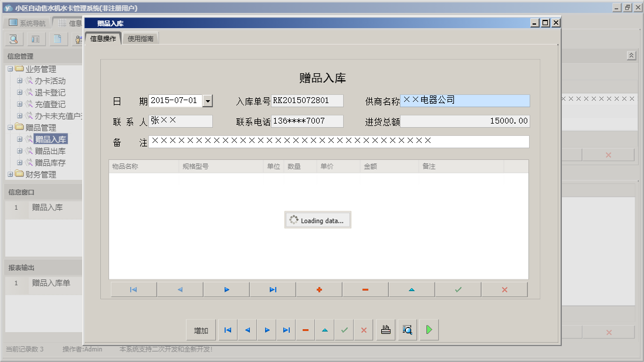Open print preview via the magnifier-printer icon
The height and width of the screenshot is (362, 644).
point(407,330)
